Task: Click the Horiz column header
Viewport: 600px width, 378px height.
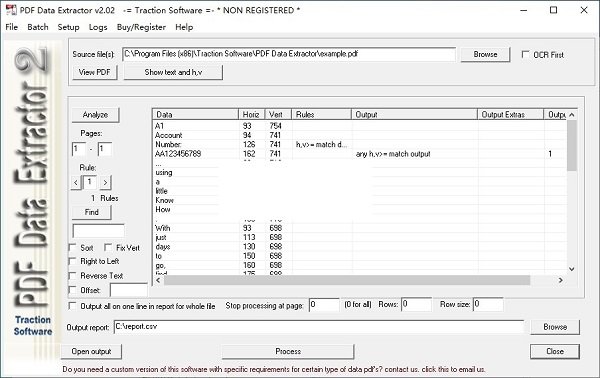Action: pyautogui.click(x=251, y=114)
